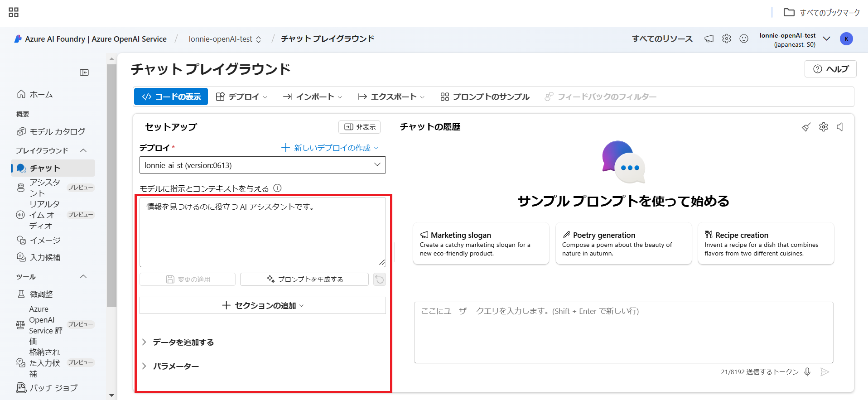Open 微調整 tool in sidebar
This screenshot has width=868, height=400.
(35, 294)
